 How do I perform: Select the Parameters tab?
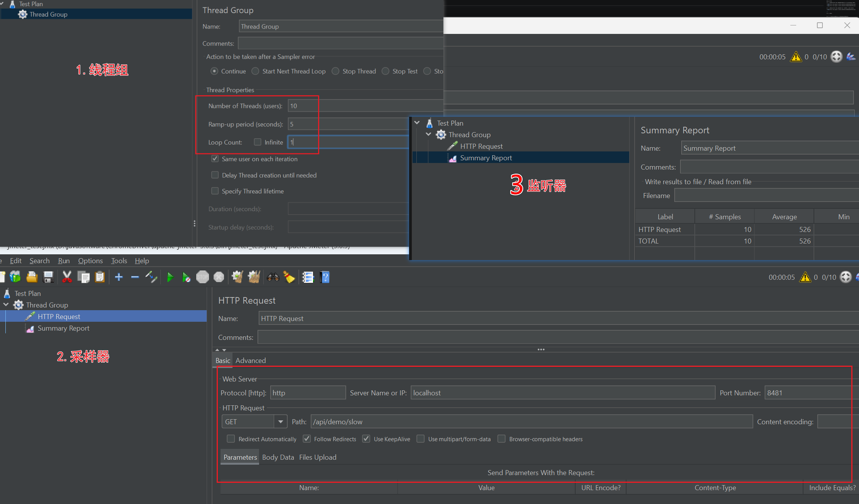tap(240, 457)
